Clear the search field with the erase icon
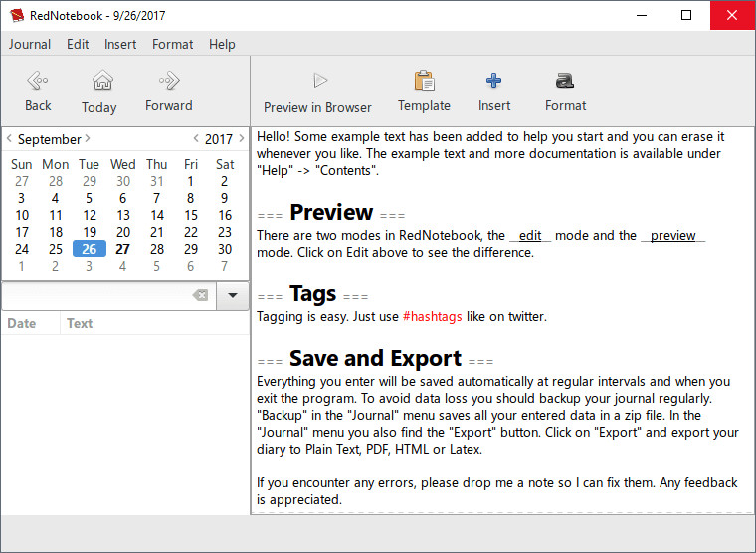756x553 pixels. (200, 295)
